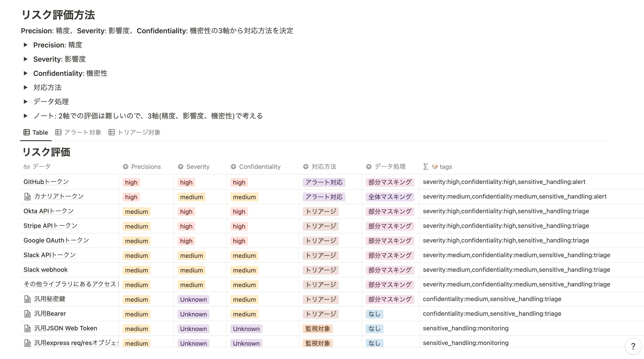Click page icon beside カナリアトークン
Image resolution: width=644 pixels, height=359 pixels.
point(28,197)
